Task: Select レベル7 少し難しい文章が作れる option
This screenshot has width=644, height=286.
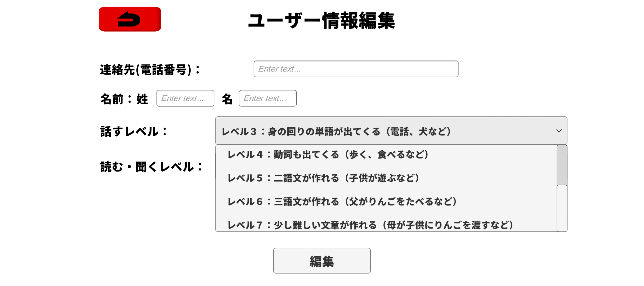Action: pos(370,225)
